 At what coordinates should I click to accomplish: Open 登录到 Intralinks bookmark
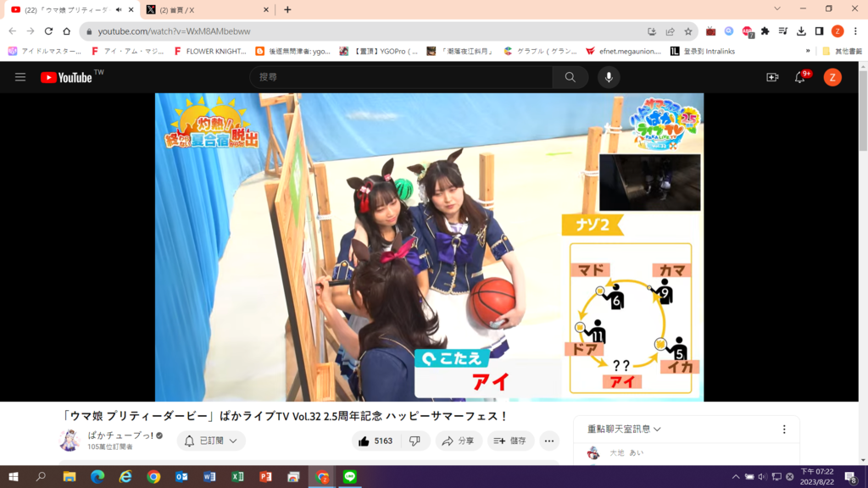point(703,51)
